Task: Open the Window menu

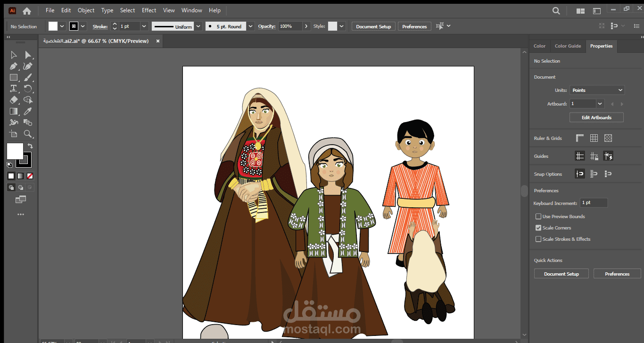Action: pyautogui.click(x=192, y=10)
